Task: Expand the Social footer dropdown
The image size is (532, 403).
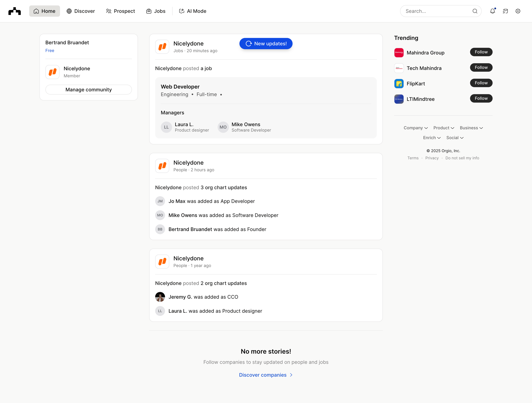Action: coord(455,138)
